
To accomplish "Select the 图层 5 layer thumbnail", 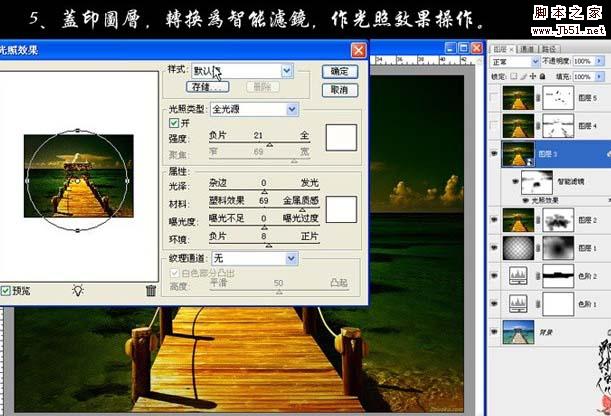I will point(518,98).
